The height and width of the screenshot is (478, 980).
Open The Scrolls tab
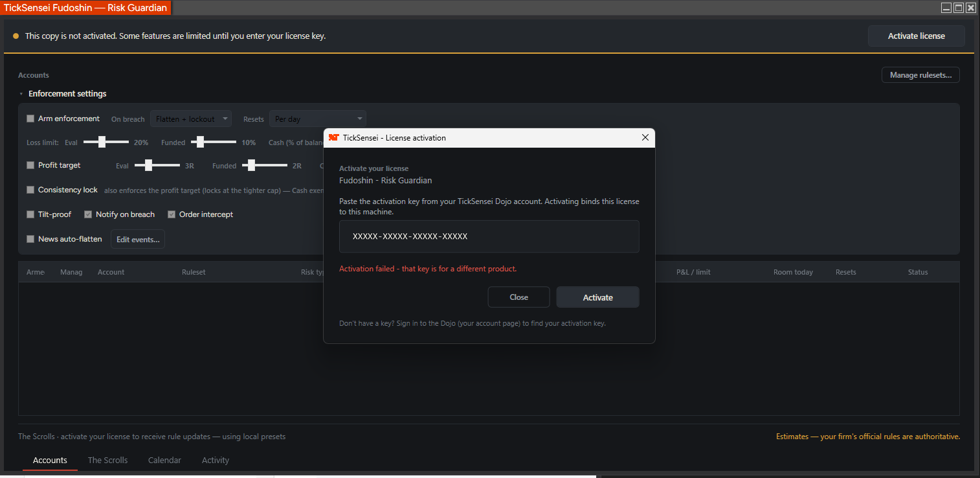tap(107, 460)
